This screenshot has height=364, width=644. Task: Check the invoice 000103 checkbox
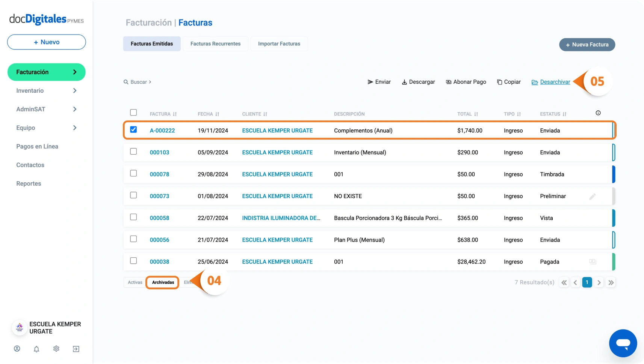tap(133, 151)
